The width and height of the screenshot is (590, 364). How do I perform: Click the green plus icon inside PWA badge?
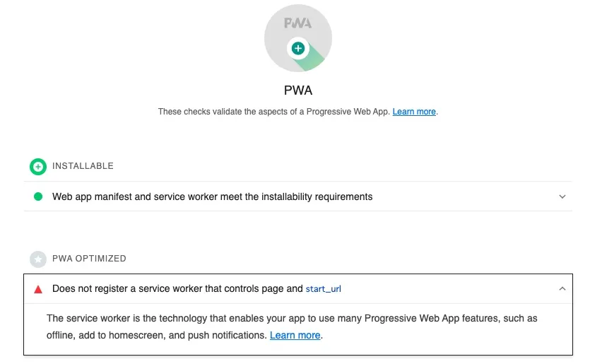click(298, 48)
